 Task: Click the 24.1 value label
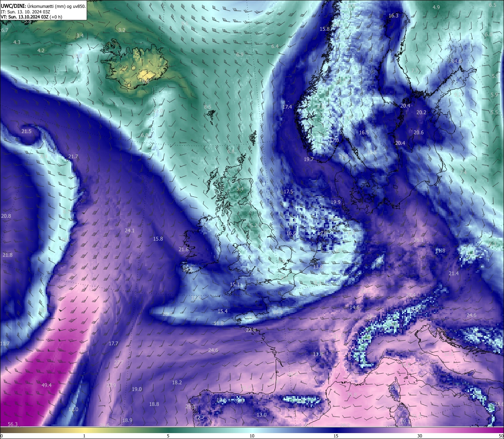pos(130,231)
